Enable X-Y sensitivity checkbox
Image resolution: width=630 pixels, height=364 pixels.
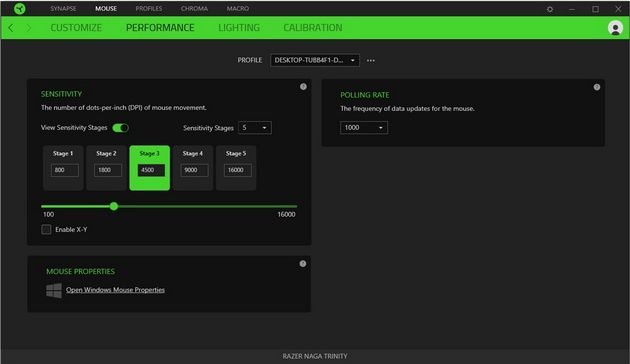tap(46, 229)
